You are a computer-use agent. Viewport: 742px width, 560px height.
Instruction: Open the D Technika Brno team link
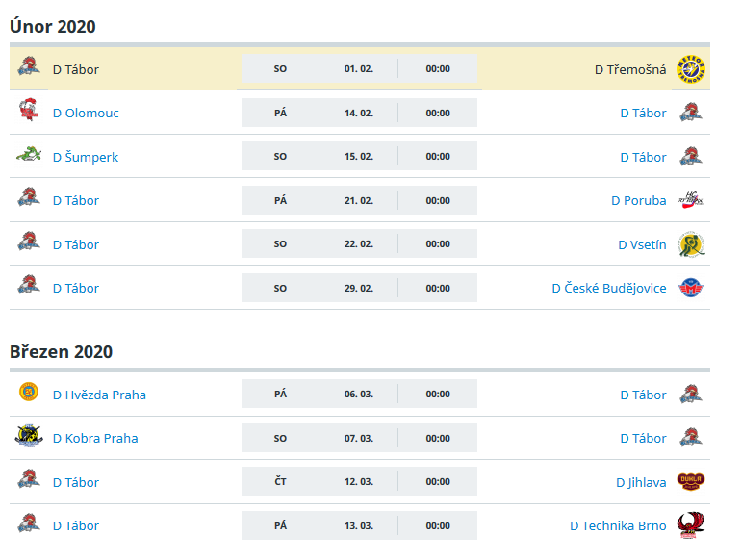click(618, 526)
